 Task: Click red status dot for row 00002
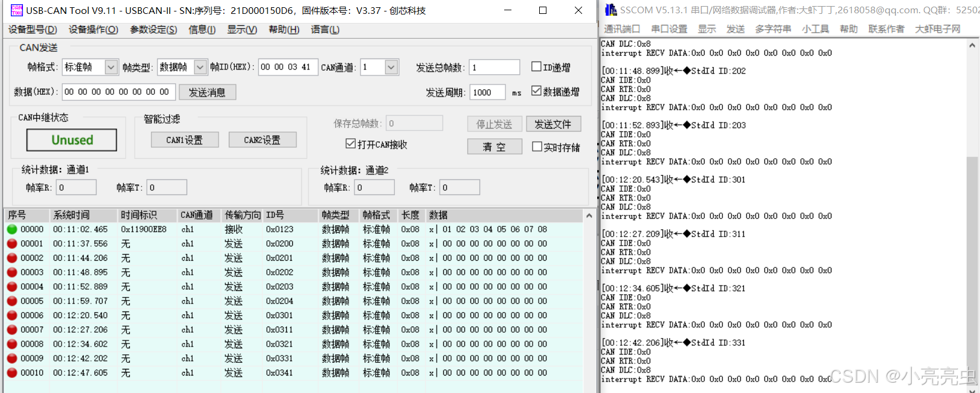click(12, 258)
